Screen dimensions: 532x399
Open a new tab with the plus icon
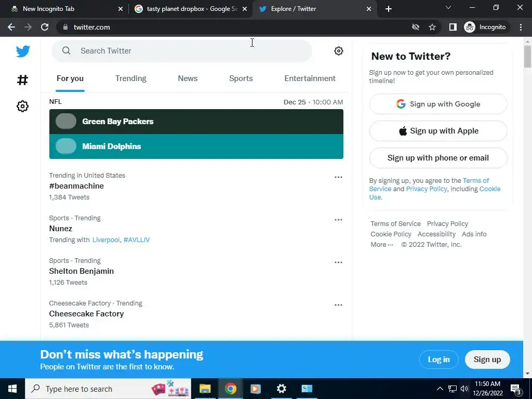pyautogui.click(x=389, y=9)
